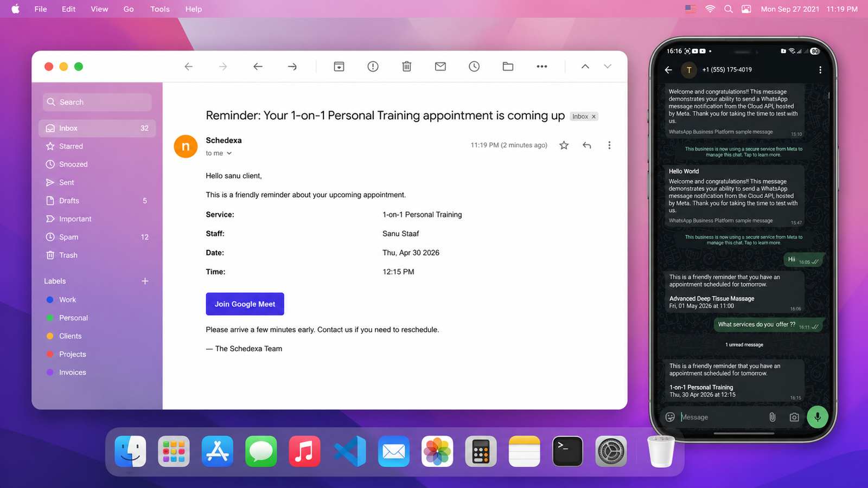Tap the phone number +1 (555) 175-4019
Image resolution: width=868 pixels, height=488 pixels.
(727, 70)
